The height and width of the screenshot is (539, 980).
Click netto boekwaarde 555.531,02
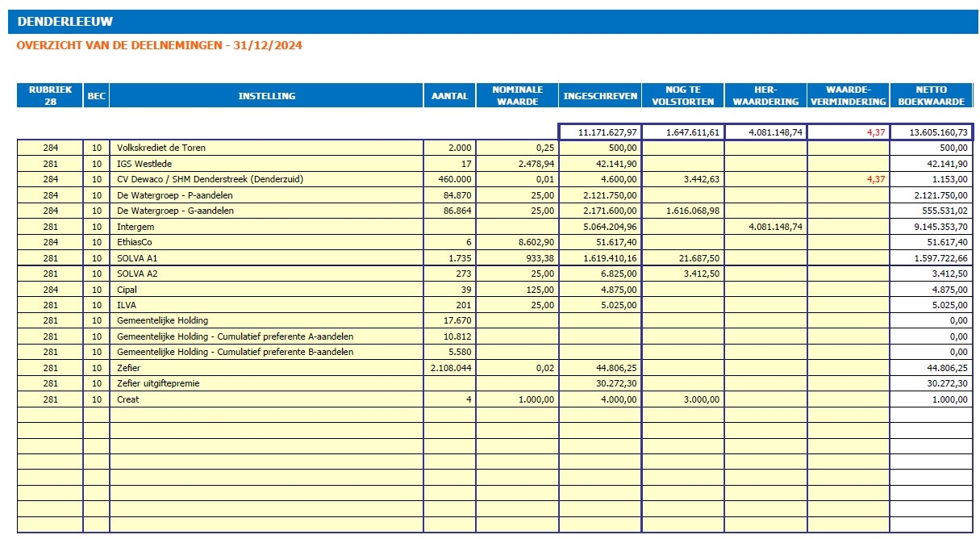click(932, 211)
